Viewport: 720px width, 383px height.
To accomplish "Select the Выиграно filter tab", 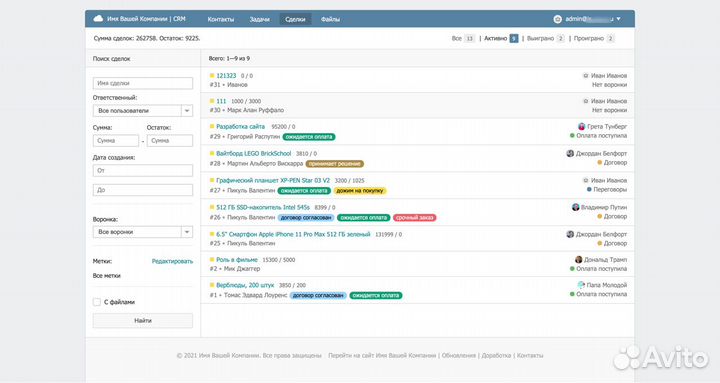I will pyautogui.click(x=545, y=39).
